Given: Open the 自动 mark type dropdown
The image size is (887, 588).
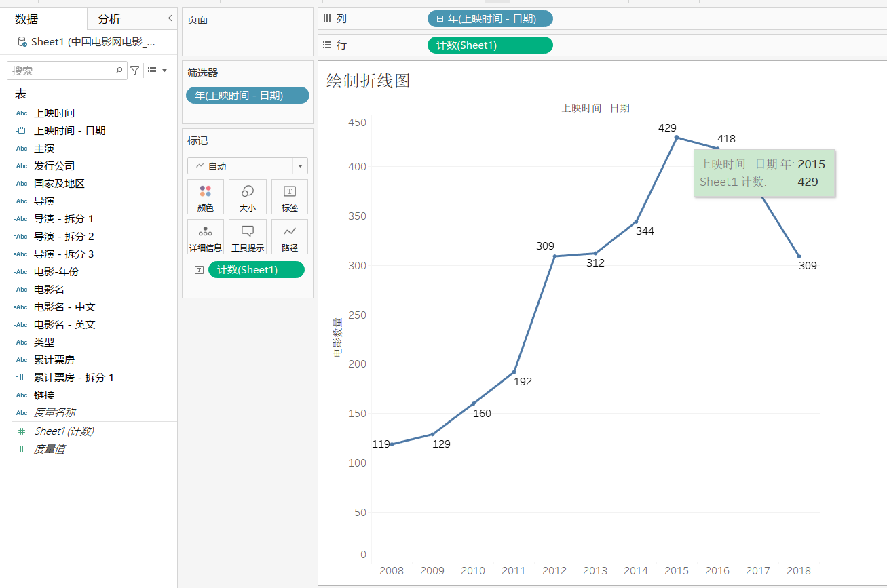Looking at the screenshot, I should coord(248,165).
